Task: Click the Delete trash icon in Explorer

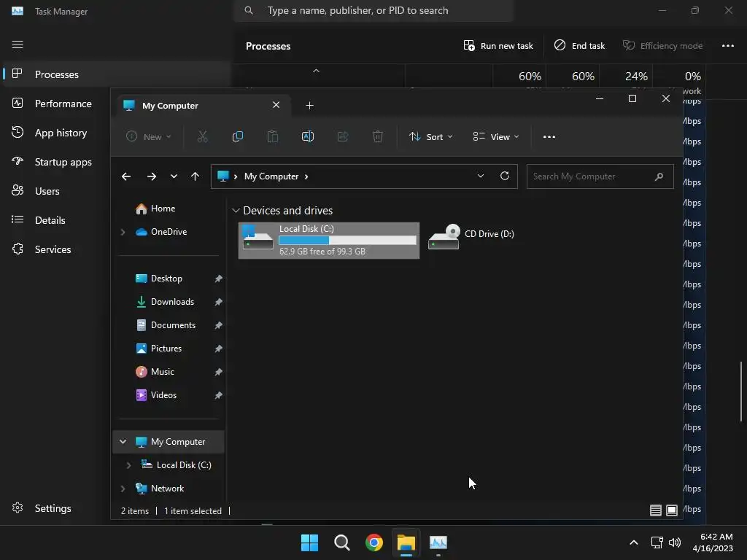Action: click(x=378, y=136)
